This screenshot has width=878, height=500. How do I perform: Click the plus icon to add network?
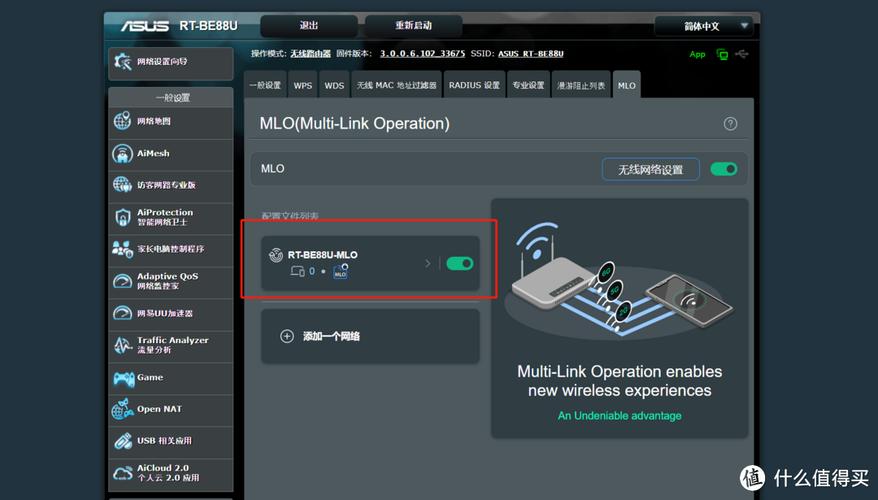point(287,336)
